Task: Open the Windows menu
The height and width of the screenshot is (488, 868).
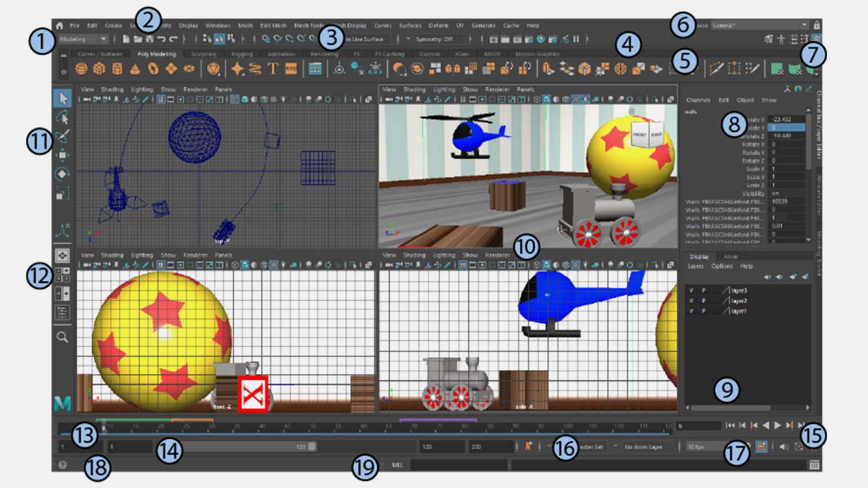Action: pyautogui.click(x=218, y=25)
